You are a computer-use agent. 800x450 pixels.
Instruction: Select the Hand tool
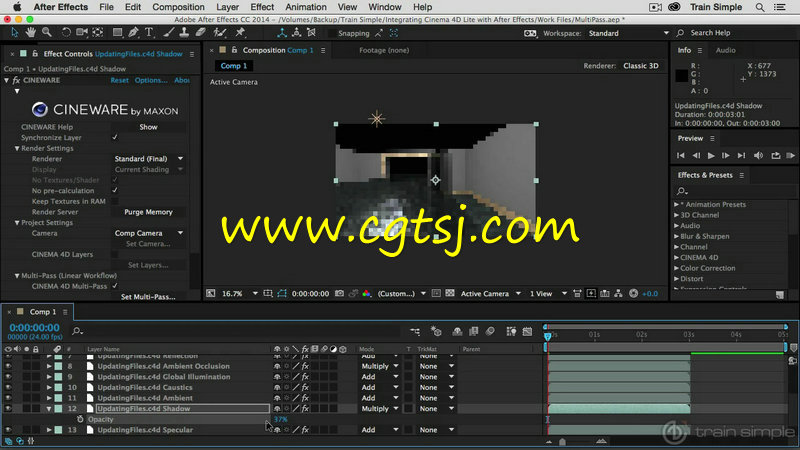(x=31, y=33)
